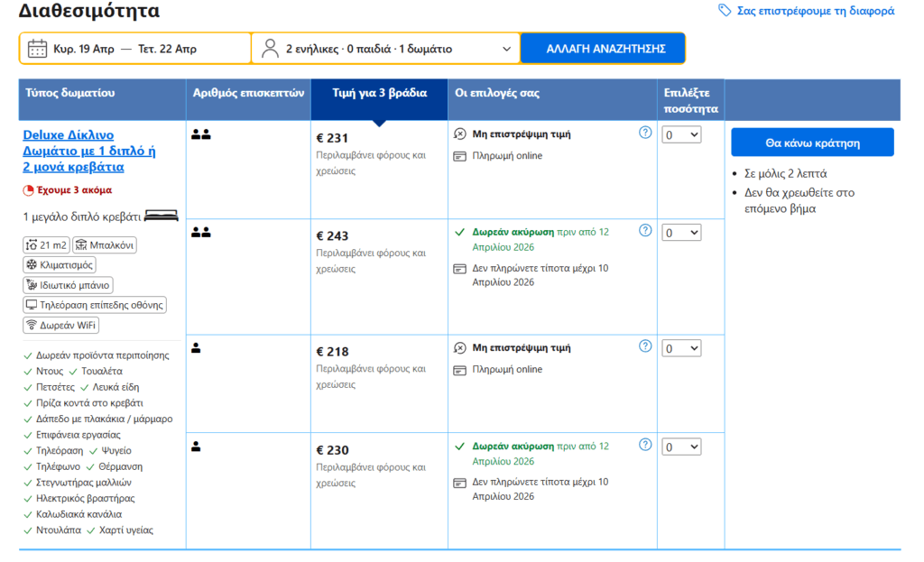Open quantity dropdown for €230 rate

point(681,447)
